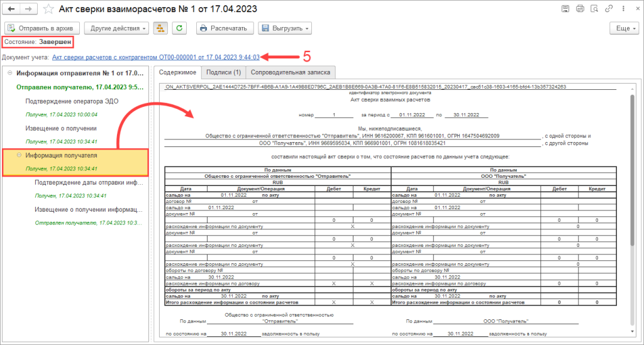Expand the Выгрузить dropdown button
Viewport: 644px width, 345px height.
pyautogui.click(x=286, y=28)
